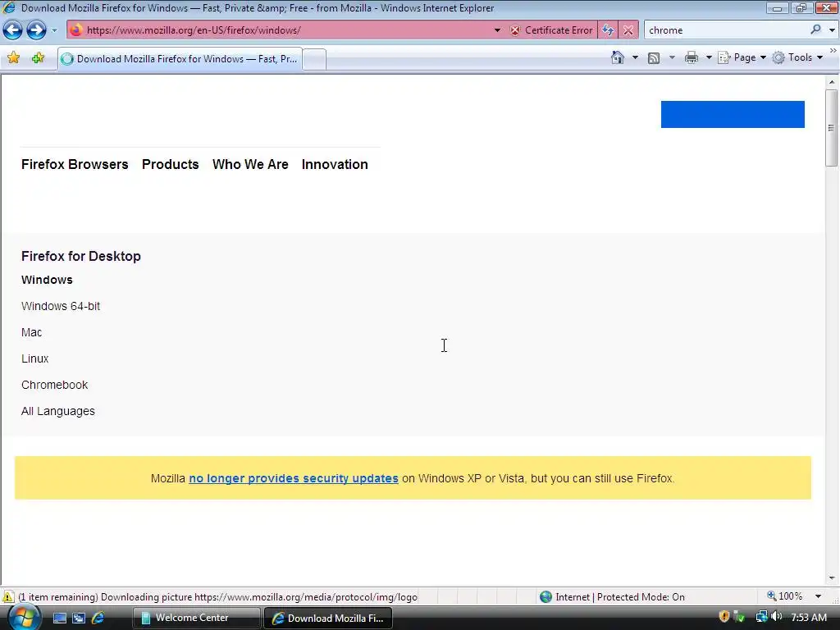Click the blue button at top of page
Viewport: 840px width, 630px height.
click(x=733, y=114)
